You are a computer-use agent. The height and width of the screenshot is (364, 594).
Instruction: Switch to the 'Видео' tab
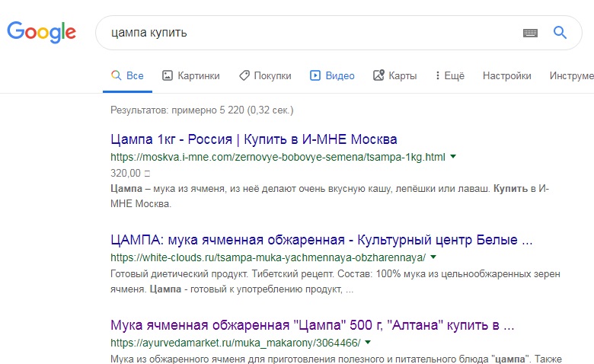(x=332, y=75)
